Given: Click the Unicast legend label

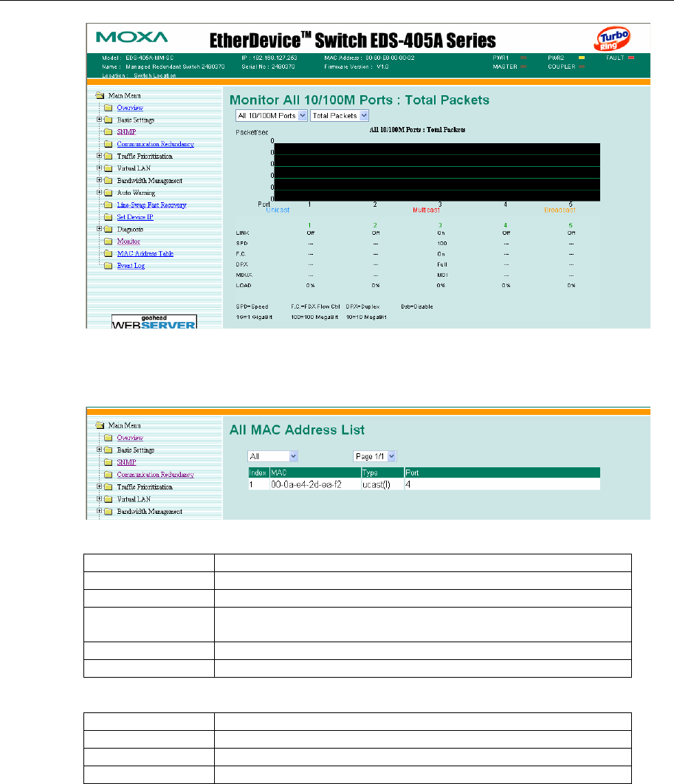Looking at the screenshot, I should (278, 210).
